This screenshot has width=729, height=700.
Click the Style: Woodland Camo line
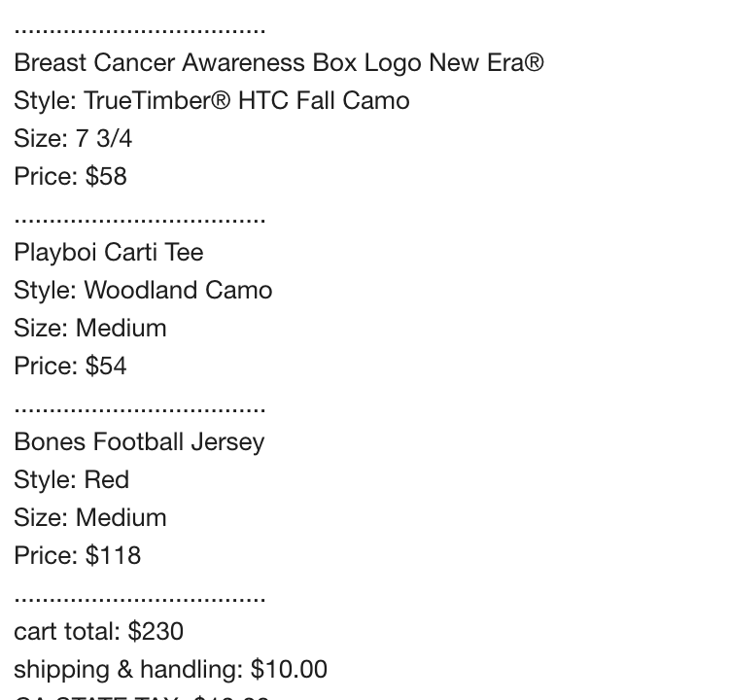[143, 291]
